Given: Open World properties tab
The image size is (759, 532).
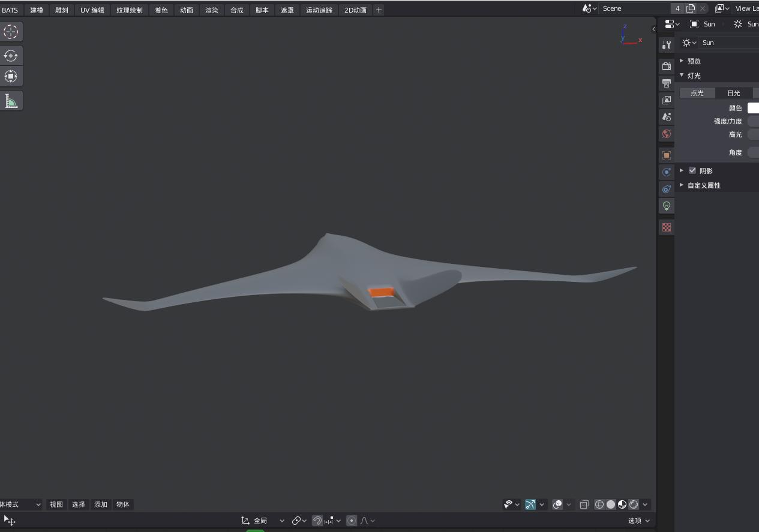Looking at the screenshot, I should (666, 133).
